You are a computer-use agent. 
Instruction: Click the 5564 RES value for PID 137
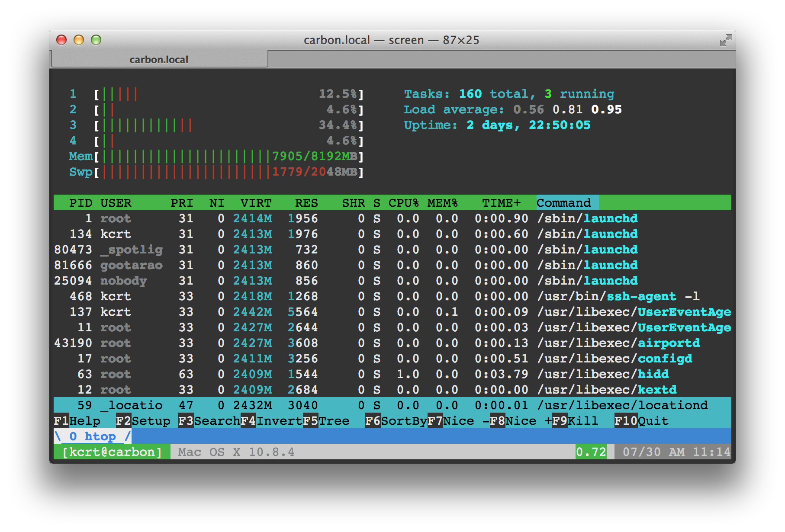pos(303,312)
